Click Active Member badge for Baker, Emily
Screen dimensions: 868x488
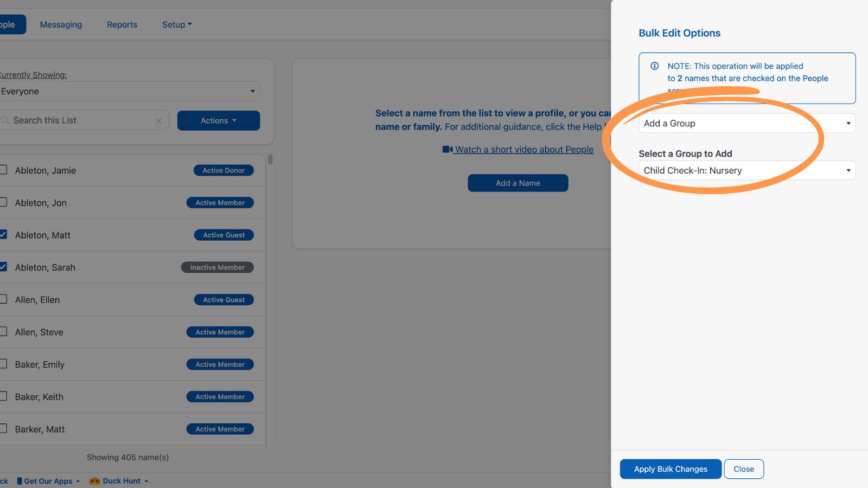pos(220,364)
